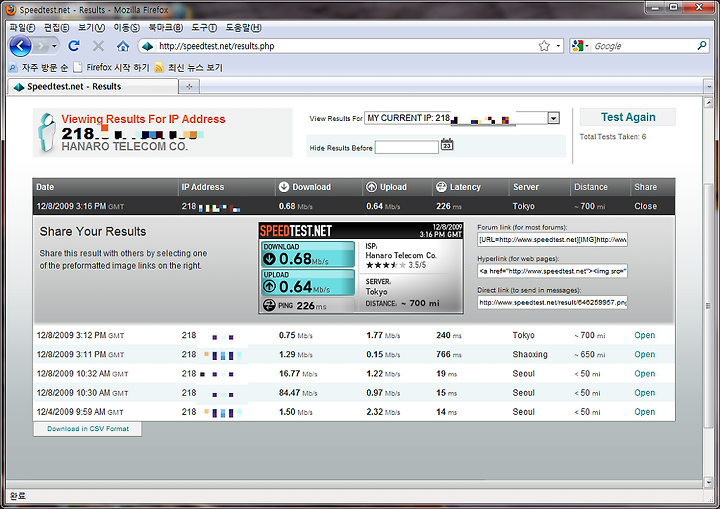Click the page scrollbar up arrow
Viewport: 720px width, 509px height.
709,102
